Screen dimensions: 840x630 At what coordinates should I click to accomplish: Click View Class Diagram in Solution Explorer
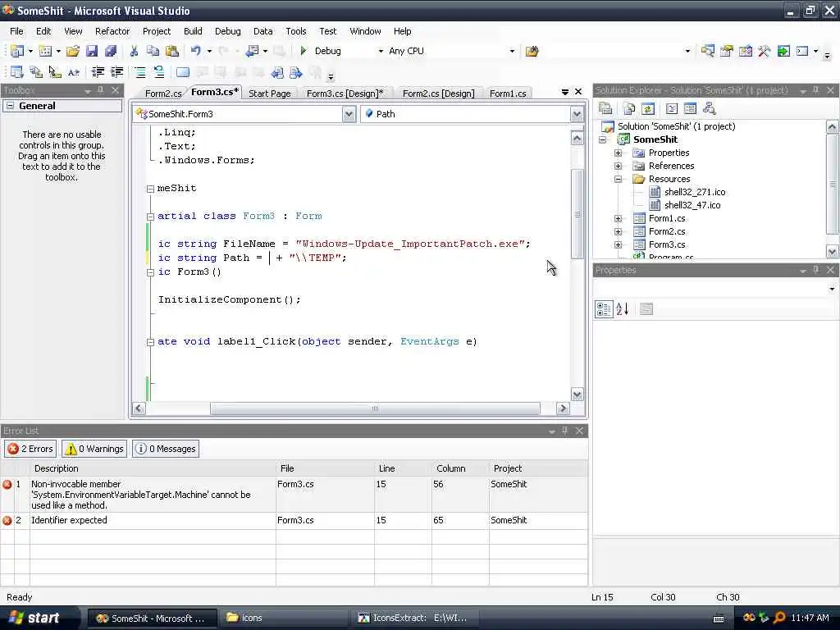pos(710,109)
